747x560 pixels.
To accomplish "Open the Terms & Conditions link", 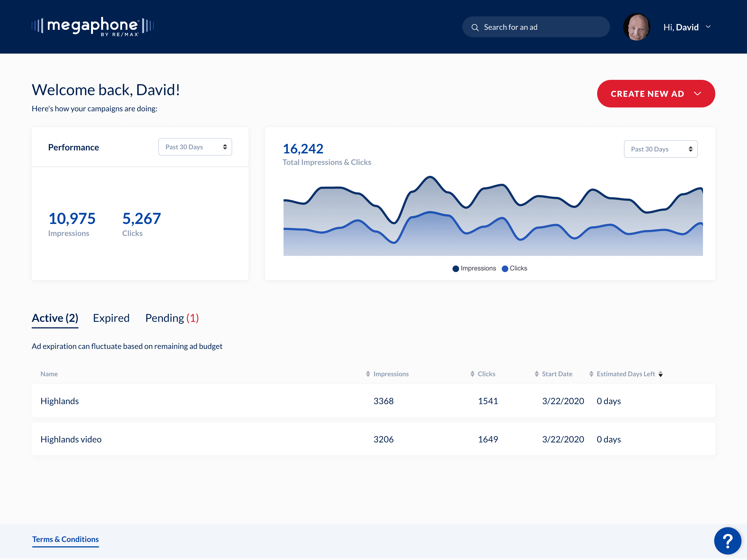I will pos(66,539).
